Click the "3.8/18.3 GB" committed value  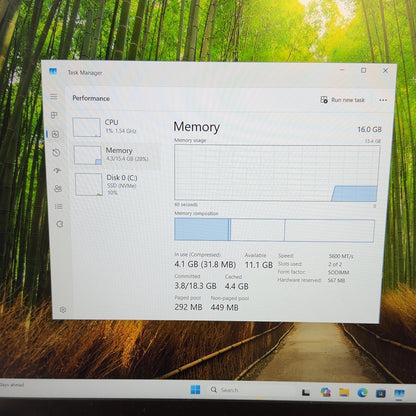(x=195, y=286)
